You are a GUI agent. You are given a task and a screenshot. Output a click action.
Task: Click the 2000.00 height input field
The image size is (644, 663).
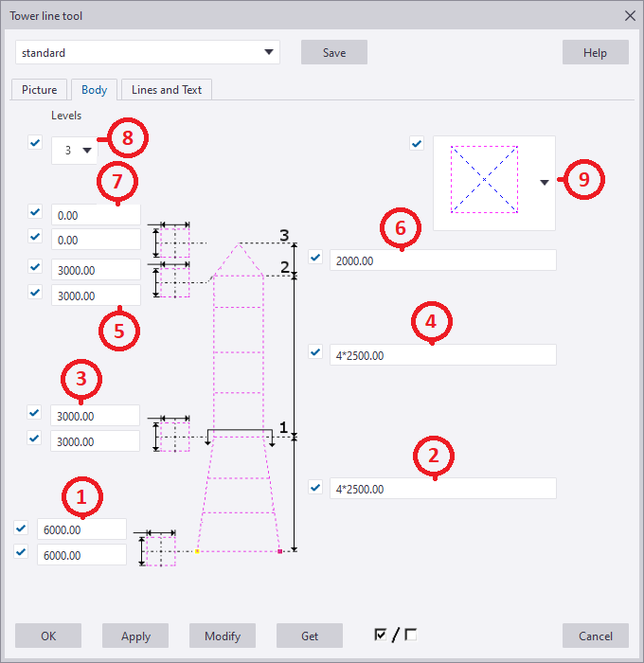[441, 260]
